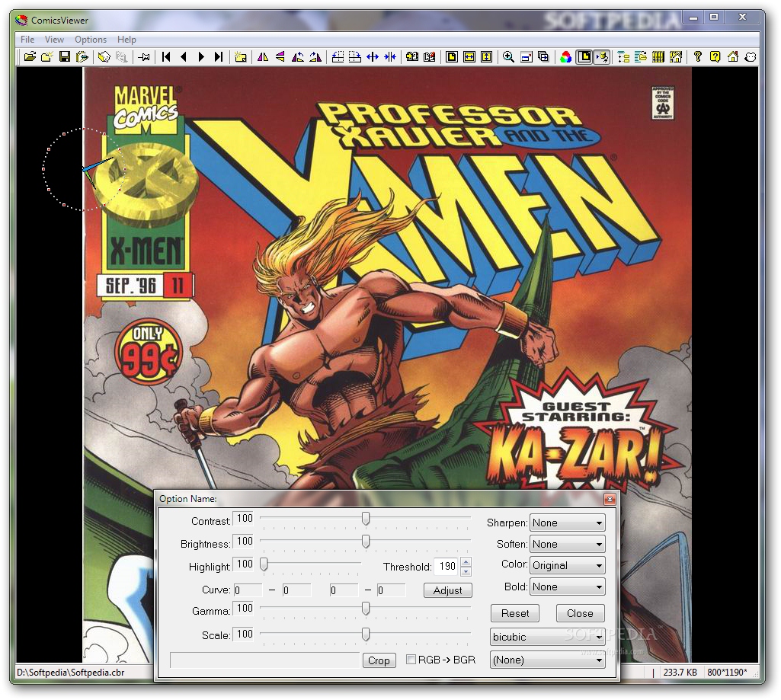
Task: Open the Options menu
Action: tap(91, 40)
